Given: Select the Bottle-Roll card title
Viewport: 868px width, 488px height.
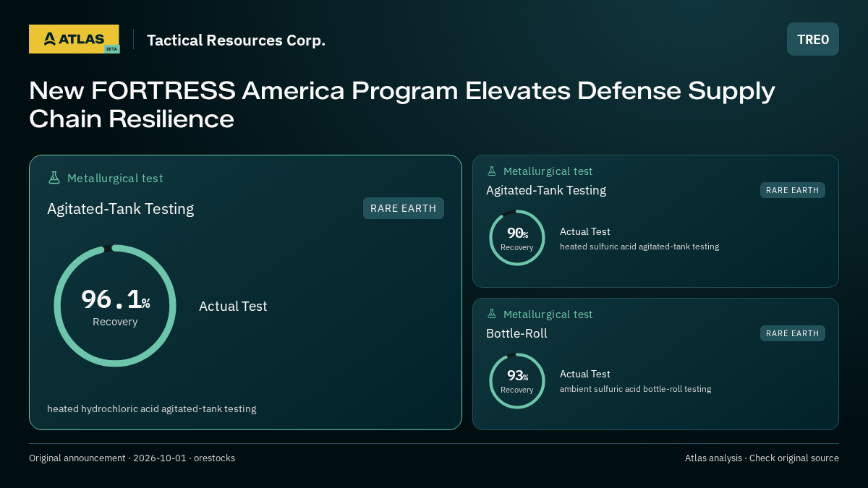Looking at the screenshot, I should coord(516,333).
